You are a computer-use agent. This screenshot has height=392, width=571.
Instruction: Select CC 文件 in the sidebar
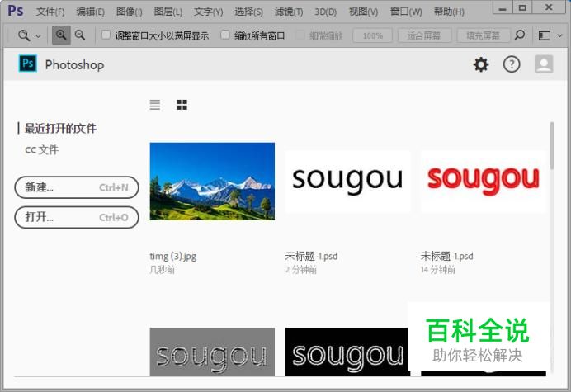coord(41,149)
